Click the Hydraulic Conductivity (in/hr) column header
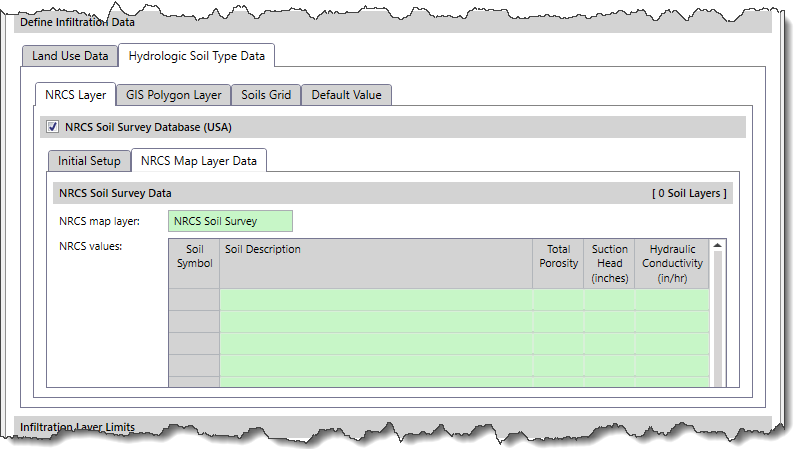This screenshot has height=449, width=796. pyautogui.click(x=672, y=264)
